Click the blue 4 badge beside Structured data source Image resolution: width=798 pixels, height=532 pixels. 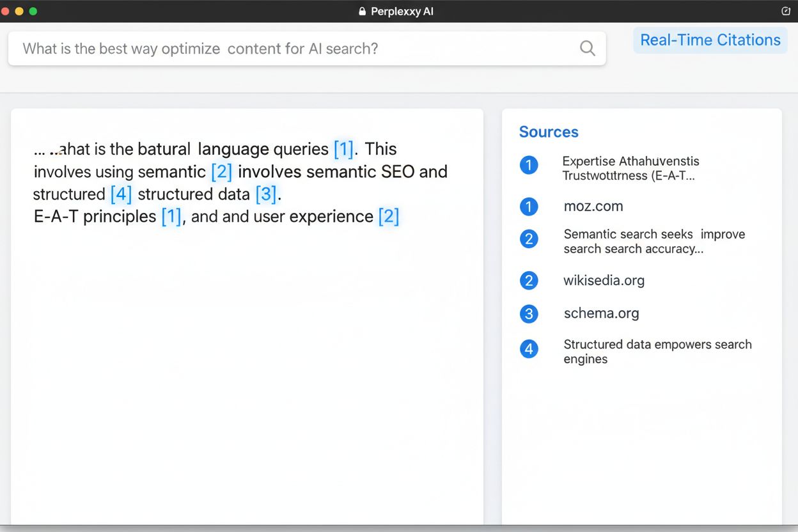pos(529,349)
